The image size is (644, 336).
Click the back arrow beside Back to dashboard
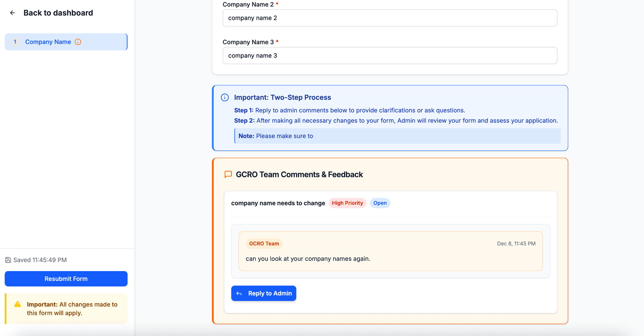point(12,13)
